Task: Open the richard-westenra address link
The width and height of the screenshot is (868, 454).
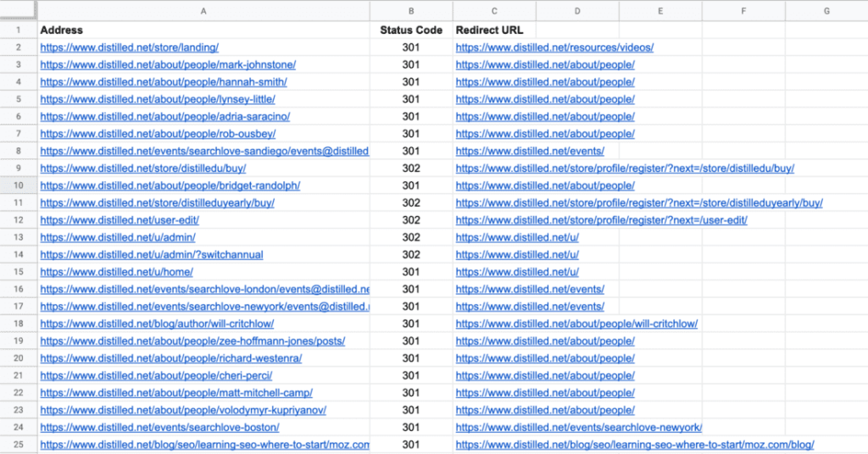Action: pos(170,357)
